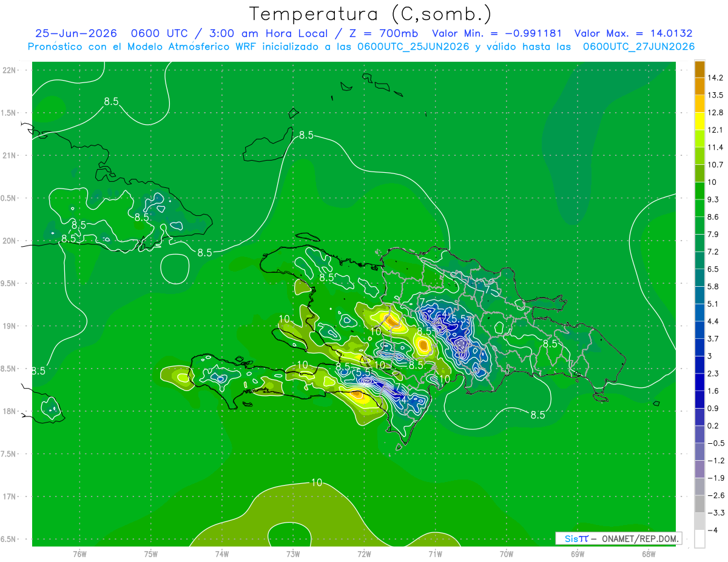This screenshot has width=728, height=562.
Task: Click the '9.3' color scale label
Action: coord(712,199)
